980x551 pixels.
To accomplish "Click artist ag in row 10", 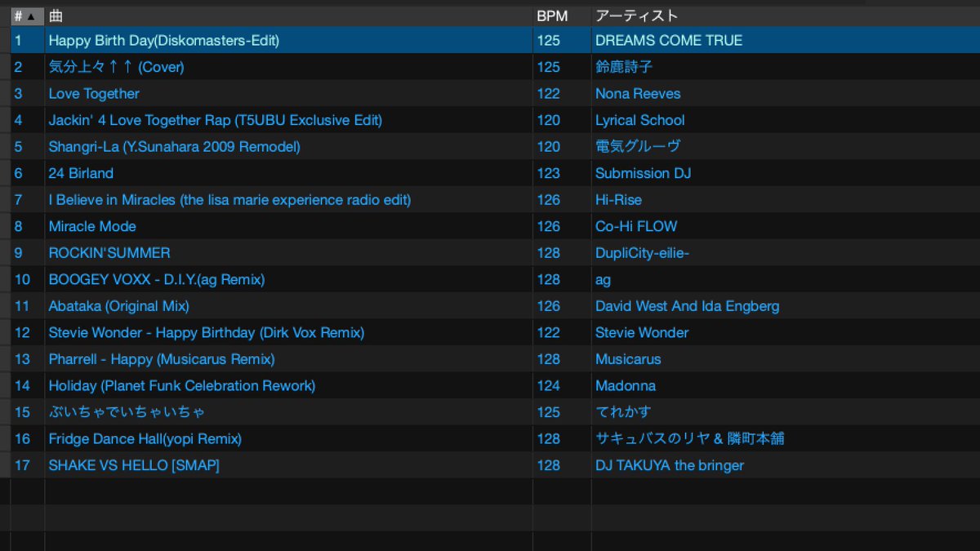I will [x=603, y=279].
